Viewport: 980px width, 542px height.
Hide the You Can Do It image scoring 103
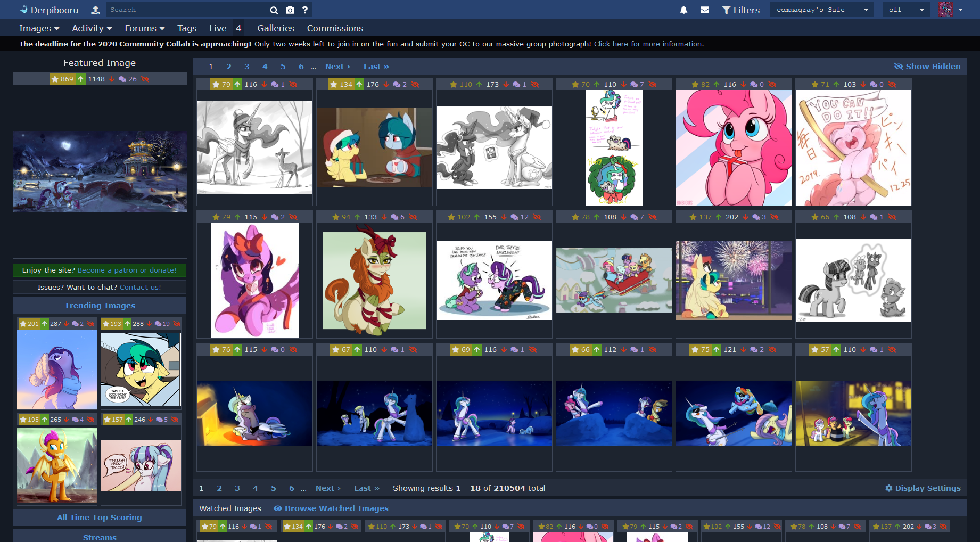pyautogui.click(x=892, y=84)
